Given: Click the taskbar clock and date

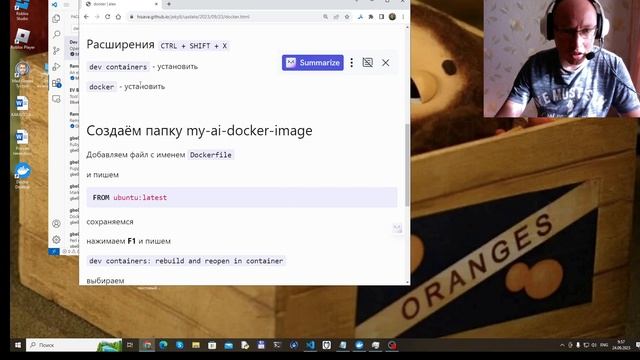Looking at the screenshot, I should coord(621,345).
